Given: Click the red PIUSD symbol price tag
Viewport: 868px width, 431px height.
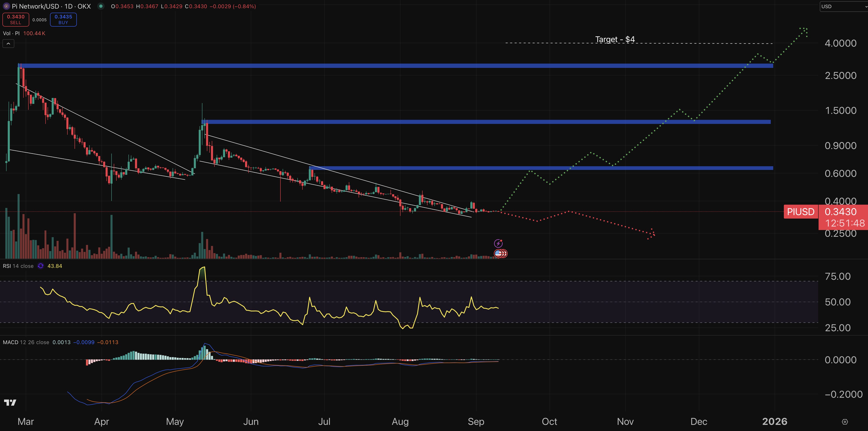Looking at the screenshot, I should (x=801, y=212).
